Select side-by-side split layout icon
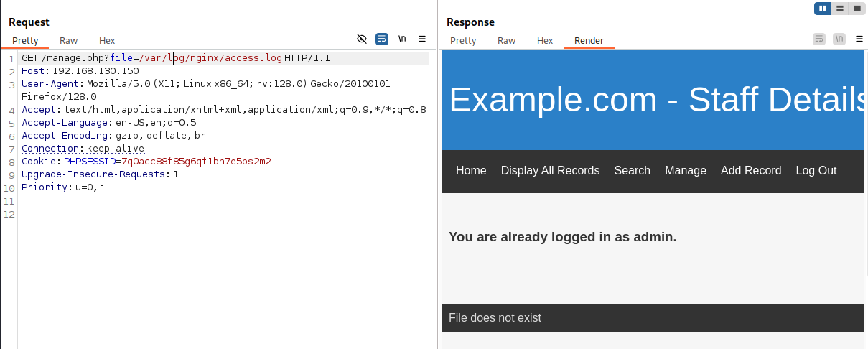The height and width of the screenshot is (349, 868). click(823, 9)
